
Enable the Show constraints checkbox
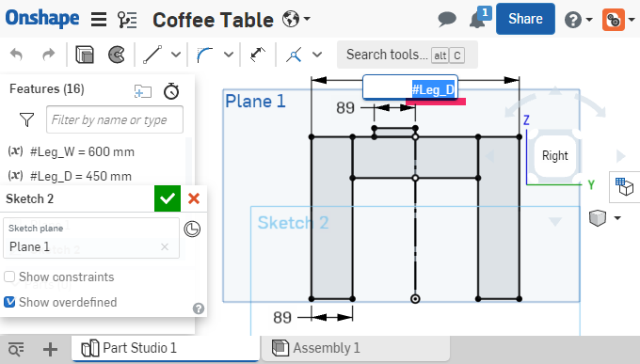coord(9,277)
